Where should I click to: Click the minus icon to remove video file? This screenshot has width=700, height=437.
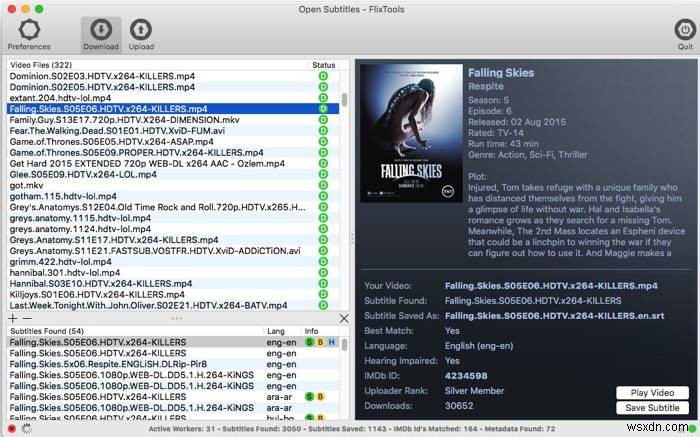[27, 318]
